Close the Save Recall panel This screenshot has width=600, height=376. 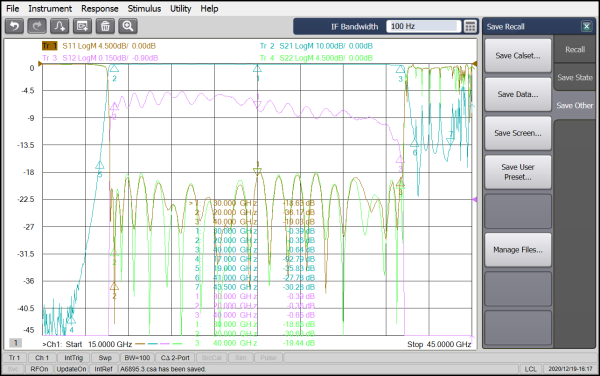point(586,26)
